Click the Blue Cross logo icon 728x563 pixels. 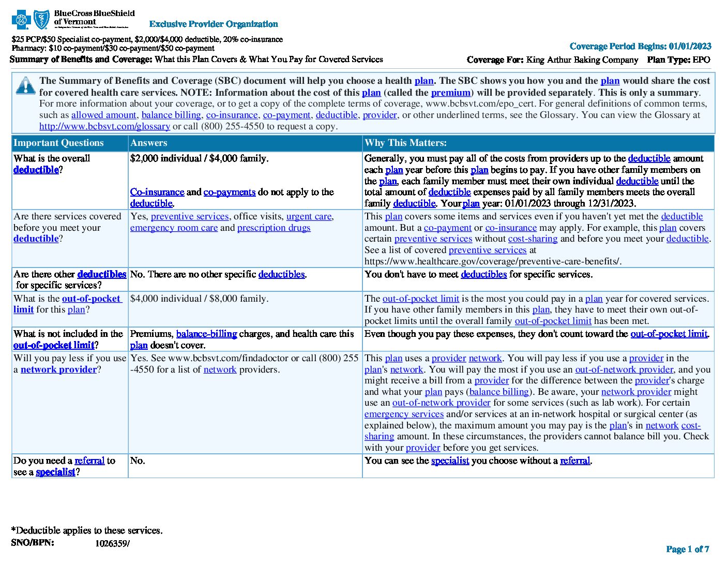22,20
